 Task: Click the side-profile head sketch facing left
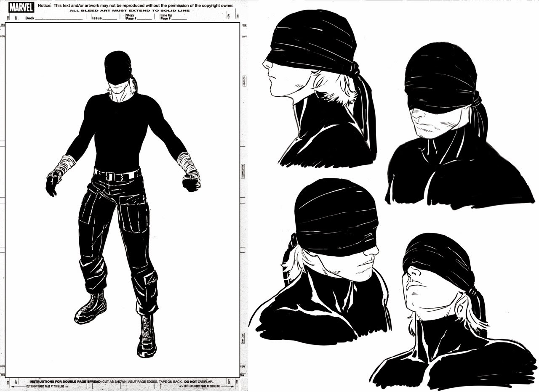point(319,89)
